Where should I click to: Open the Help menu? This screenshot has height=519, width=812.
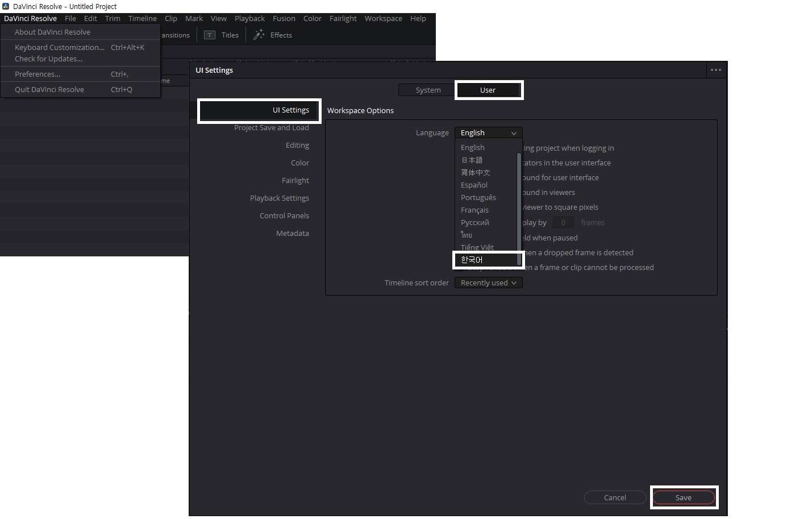[418, 18]
